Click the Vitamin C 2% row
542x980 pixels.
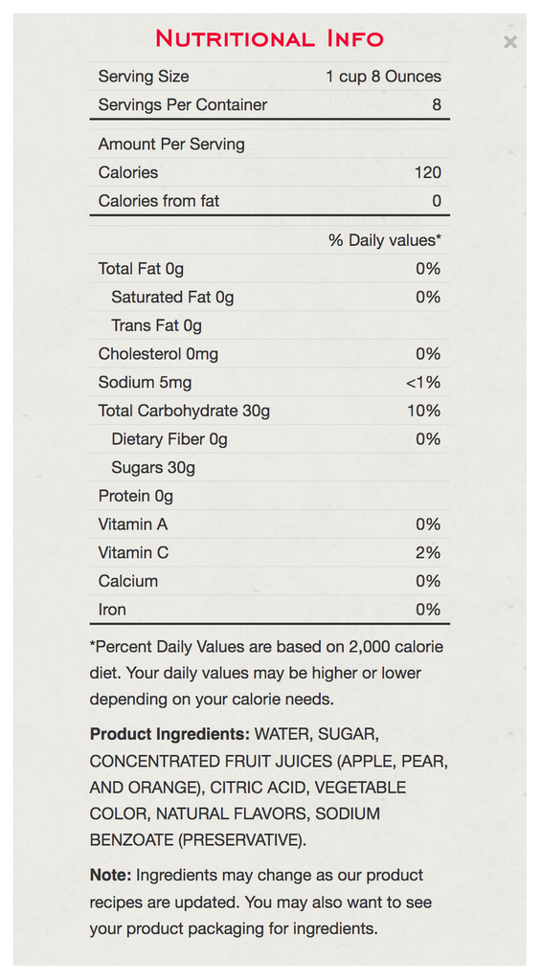pos(269,553)
